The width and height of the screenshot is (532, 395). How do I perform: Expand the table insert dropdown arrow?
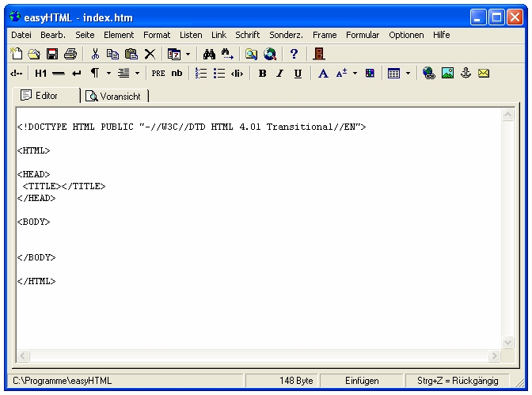(408, 74)
